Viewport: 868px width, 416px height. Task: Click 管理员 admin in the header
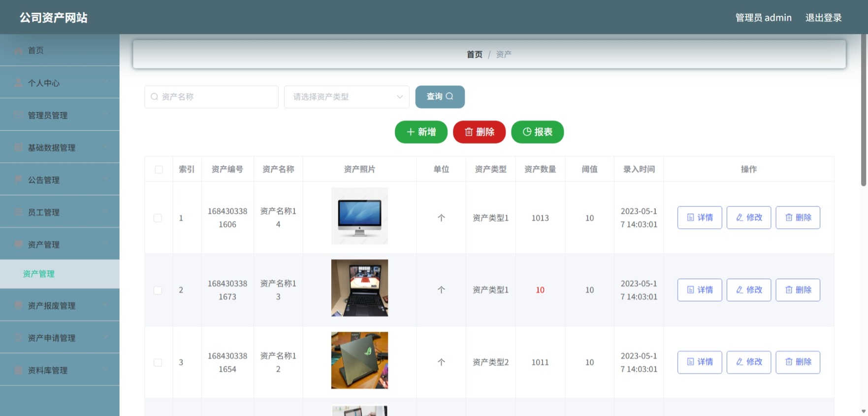tap(763, 18)
